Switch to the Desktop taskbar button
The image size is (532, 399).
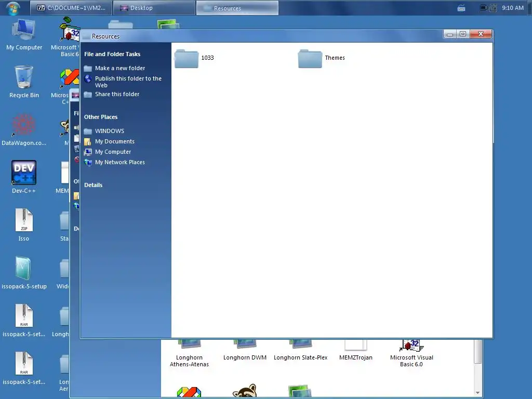pos(154,8)
